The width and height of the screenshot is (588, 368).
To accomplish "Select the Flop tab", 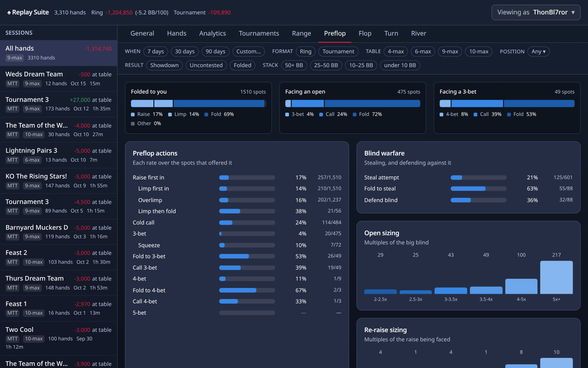I will [x=365, y=33].
